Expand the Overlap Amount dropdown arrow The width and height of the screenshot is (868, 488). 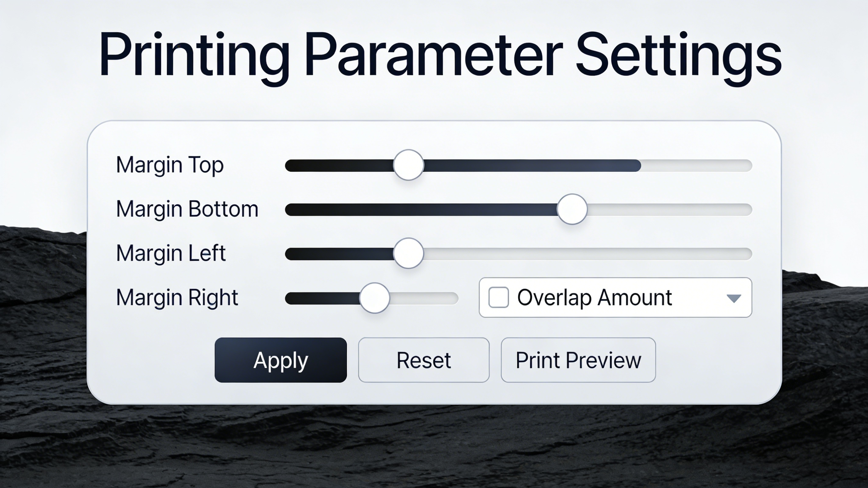click(734, 298)
